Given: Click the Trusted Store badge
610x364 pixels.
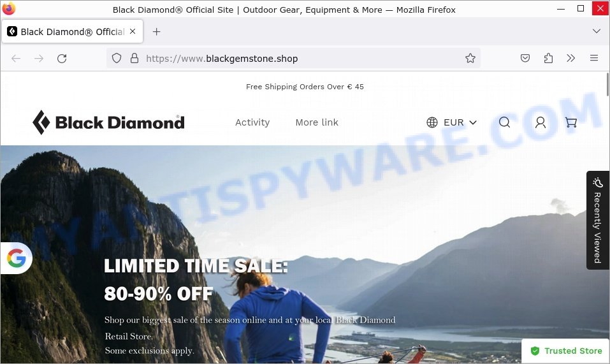Looking at the screenshot, I should (566, 351).
